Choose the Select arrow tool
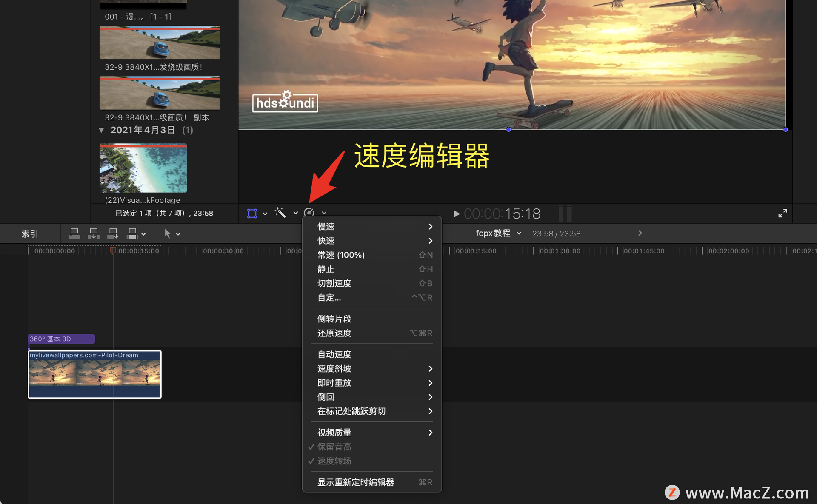The width and height of the screenshot is (817, 504). 167,233
